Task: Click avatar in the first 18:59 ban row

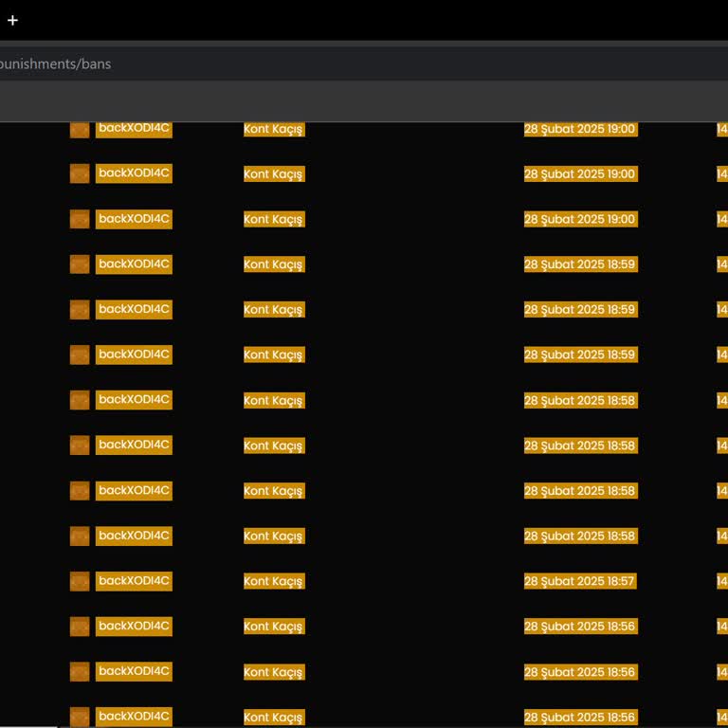Action: coord(80,264)
